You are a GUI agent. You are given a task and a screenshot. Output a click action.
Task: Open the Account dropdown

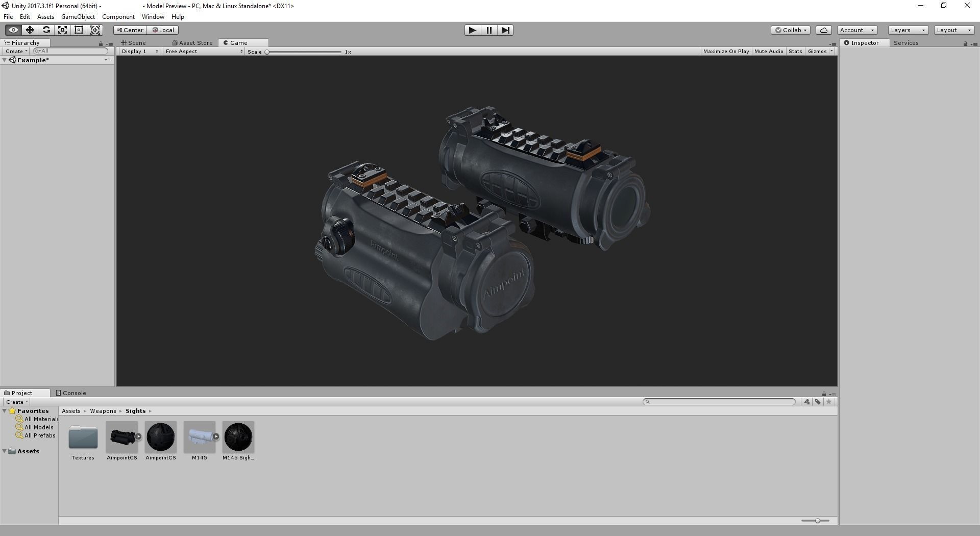[857, 30]
